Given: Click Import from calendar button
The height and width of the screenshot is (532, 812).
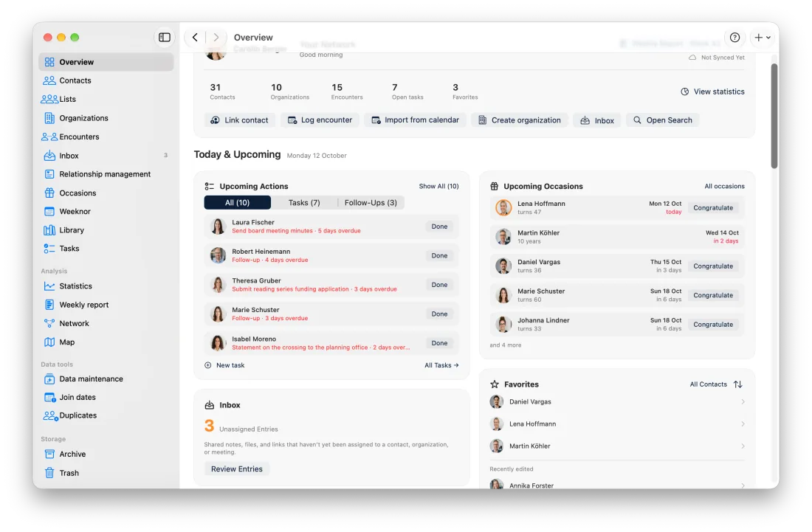Looking at the screenshot, I should coord(416,120).
